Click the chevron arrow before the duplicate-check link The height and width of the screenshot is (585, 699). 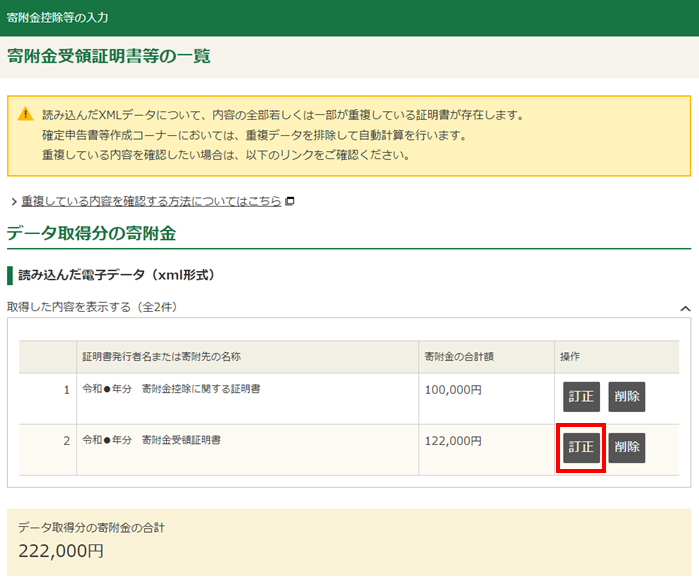coord(13,202)
